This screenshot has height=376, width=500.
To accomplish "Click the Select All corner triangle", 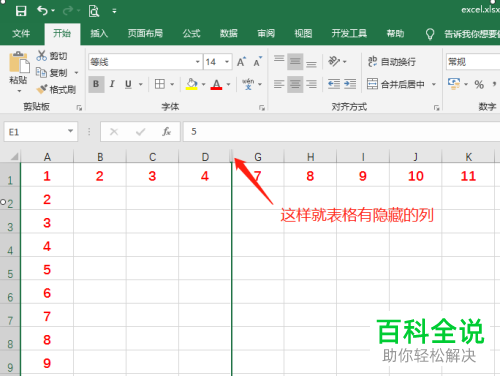I will 13,156.
